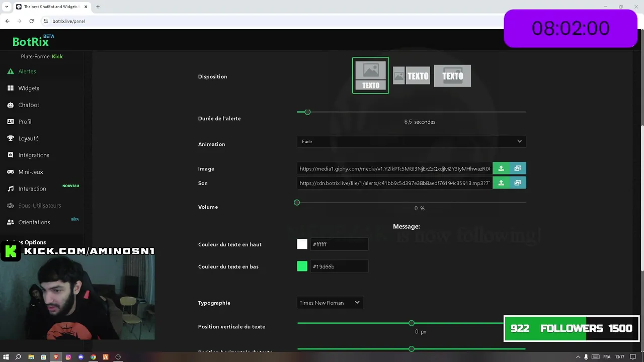Select image-above-text layout
Screen dimensions: 644x362
(x=371, y=75)
